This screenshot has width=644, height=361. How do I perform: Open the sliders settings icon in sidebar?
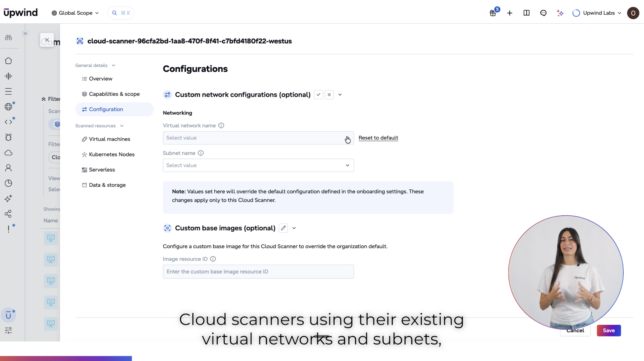(8, 330)
